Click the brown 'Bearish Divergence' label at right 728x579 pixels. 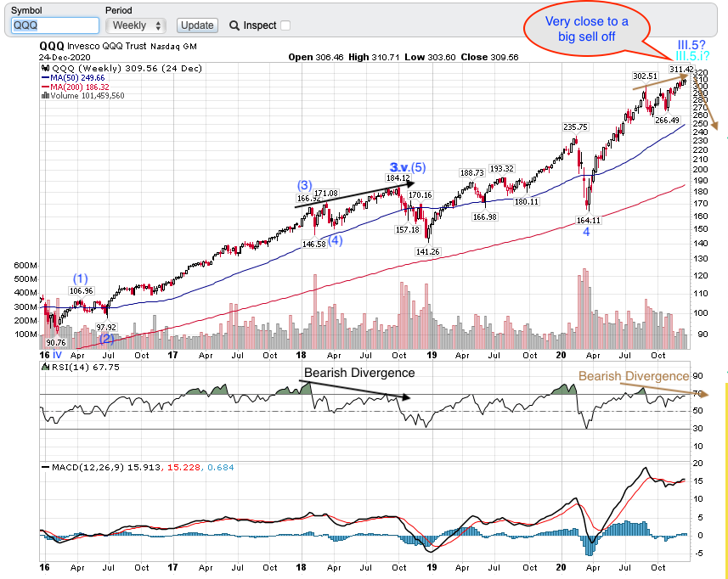634,376
